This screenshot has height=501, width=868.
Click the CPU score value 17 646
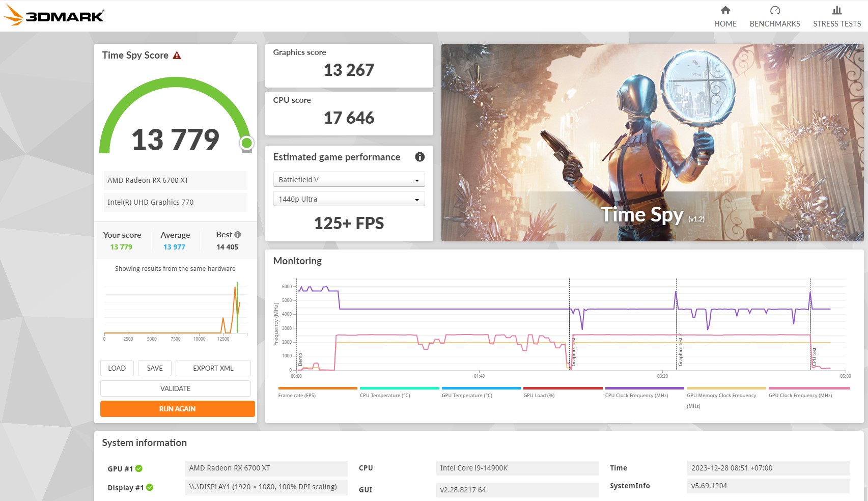pos(349,118)
